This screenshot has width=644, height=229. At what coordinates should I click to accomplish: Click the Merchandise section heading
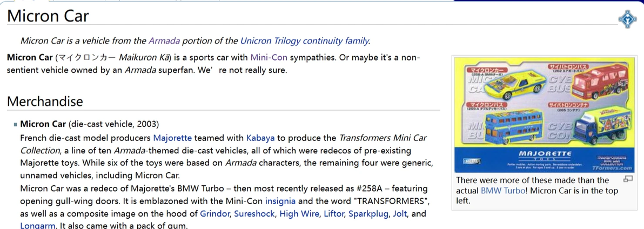coord(45,101)
